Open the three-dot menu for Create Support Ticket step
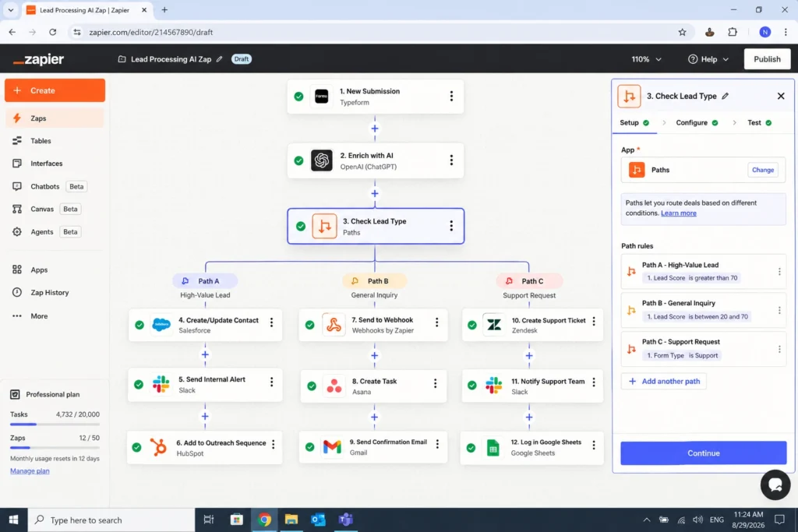The width and height of the screenshot is (798, 532). (x=594, y=322)
